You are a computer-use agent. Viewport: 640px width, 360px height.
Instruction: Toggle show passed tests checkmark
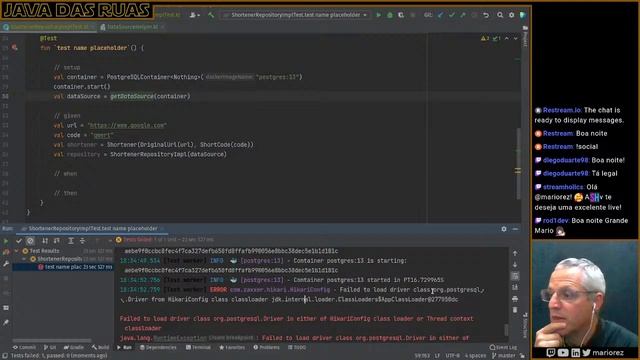(x=18, y=241)
